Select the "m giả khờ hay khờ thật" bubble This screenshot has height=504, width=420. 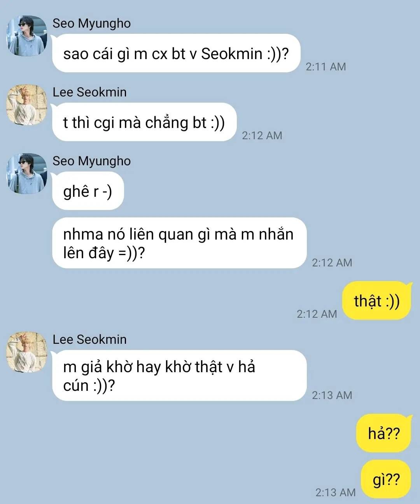(179, 376)
